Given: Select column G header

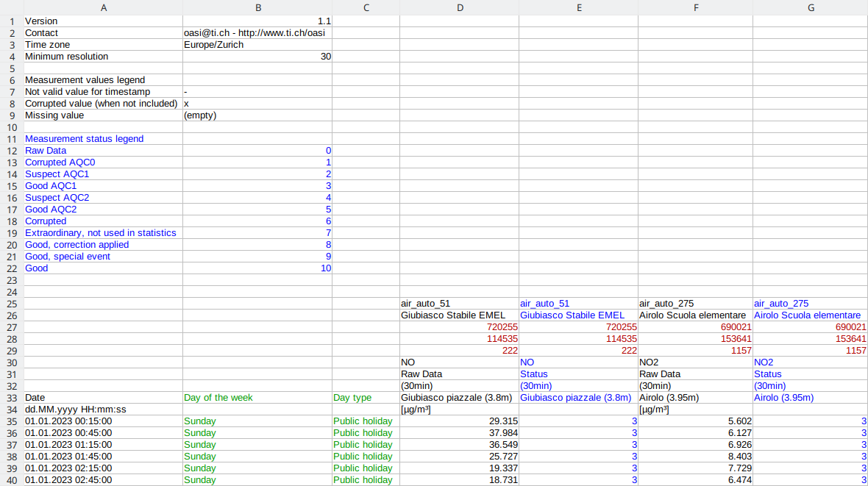Looking at the screenshot, I should pos(811,7).
